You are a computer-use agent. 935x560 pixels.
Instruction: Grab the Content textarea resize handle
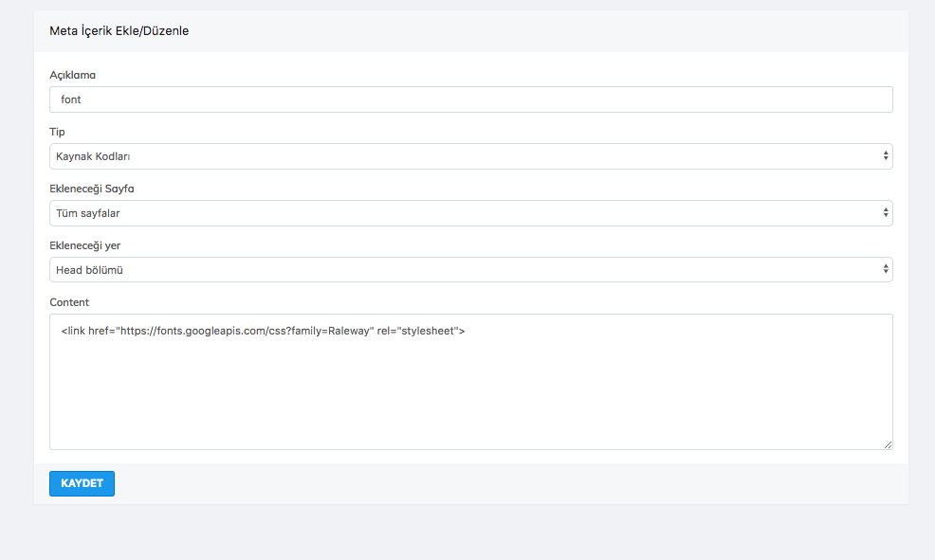888,444
